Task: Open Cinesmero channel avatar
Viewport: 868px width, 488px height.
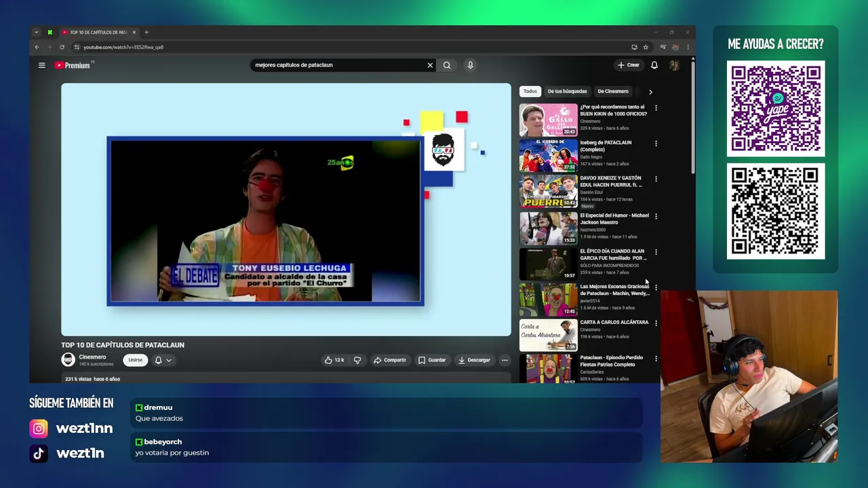Action: [68, 360]
